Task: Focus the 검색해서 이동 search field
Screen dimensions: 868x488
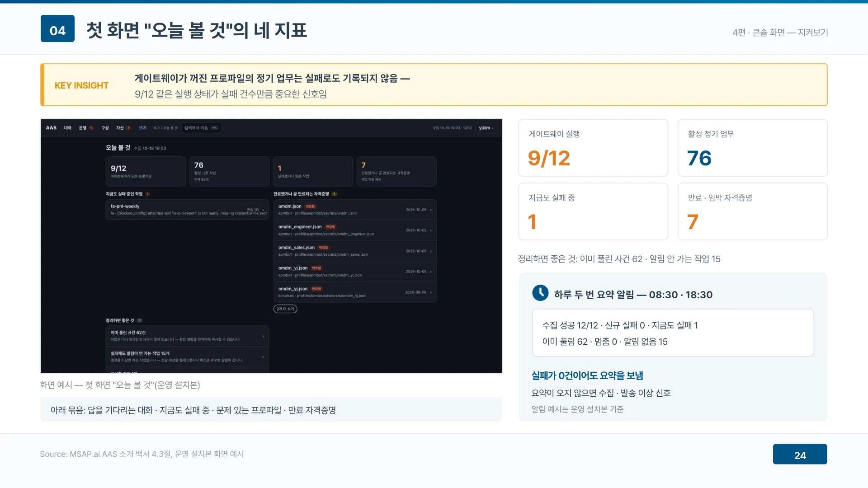Action: point(201,128)
